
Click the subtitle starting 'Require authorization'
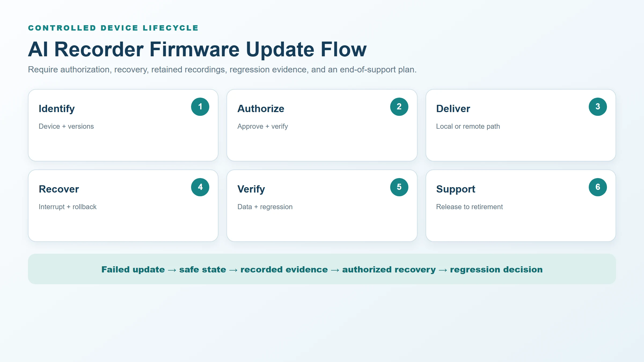click(x=222, y=69)
